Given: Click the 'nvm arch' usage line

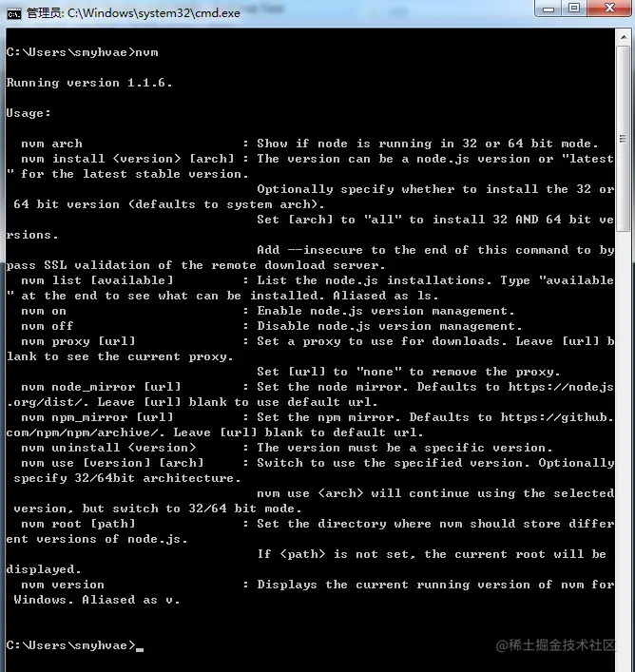Looking at the screenshot, I should click(309, 144).
